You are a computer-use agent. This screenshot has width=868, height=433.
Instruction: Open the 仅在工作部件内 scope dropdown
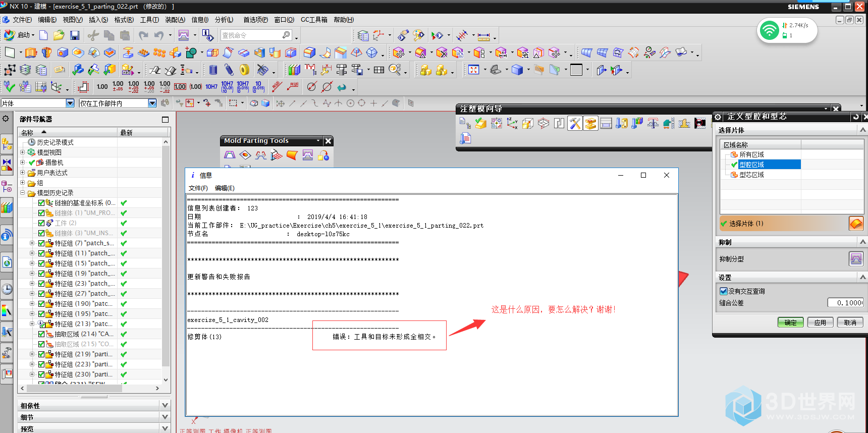pos(152,103)
